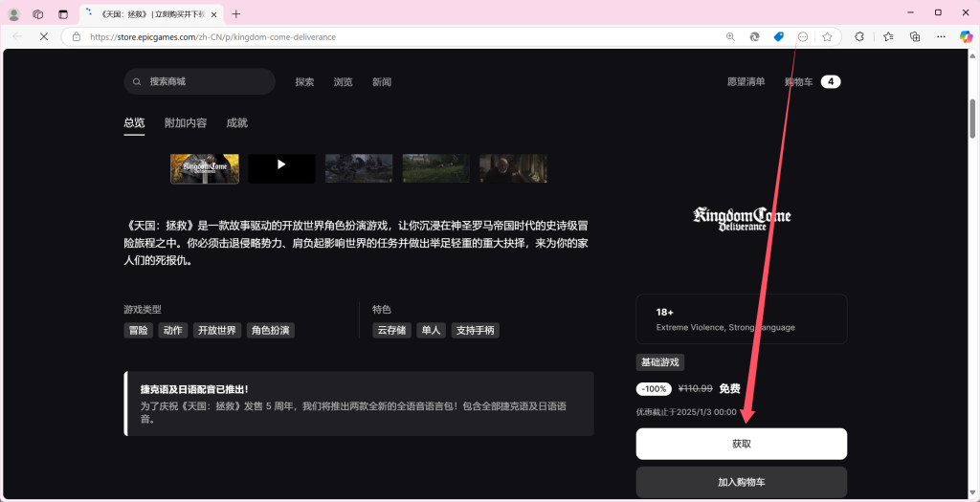Viewport: 980px width, 502px height.
Task: Play the video thumbnail
Action: pos(282,168)
